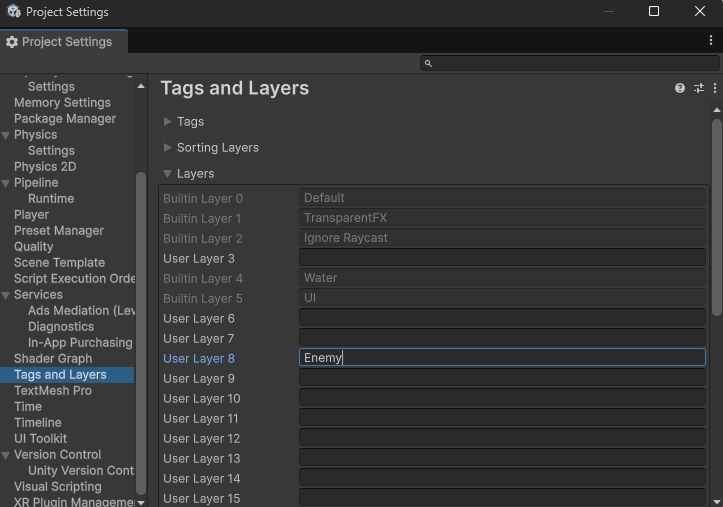Open Unity Version Control settings

point(81,471)
